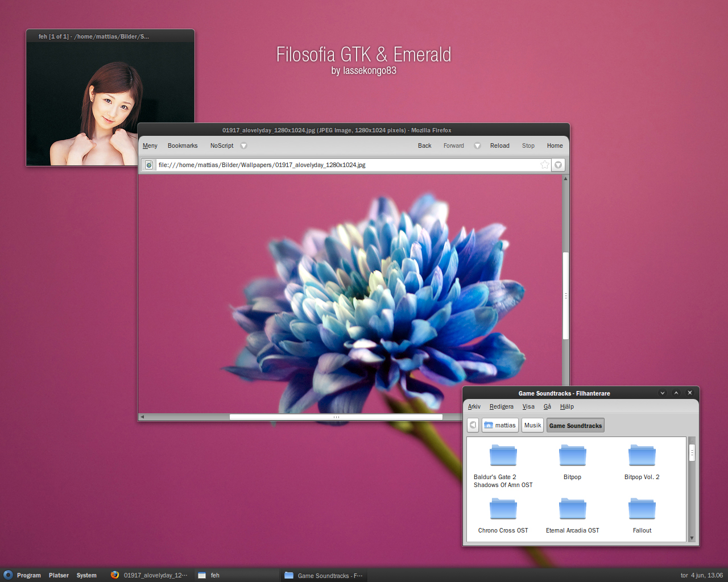Click the Firefox scrollbar up arrow

(x=566, y=178)
